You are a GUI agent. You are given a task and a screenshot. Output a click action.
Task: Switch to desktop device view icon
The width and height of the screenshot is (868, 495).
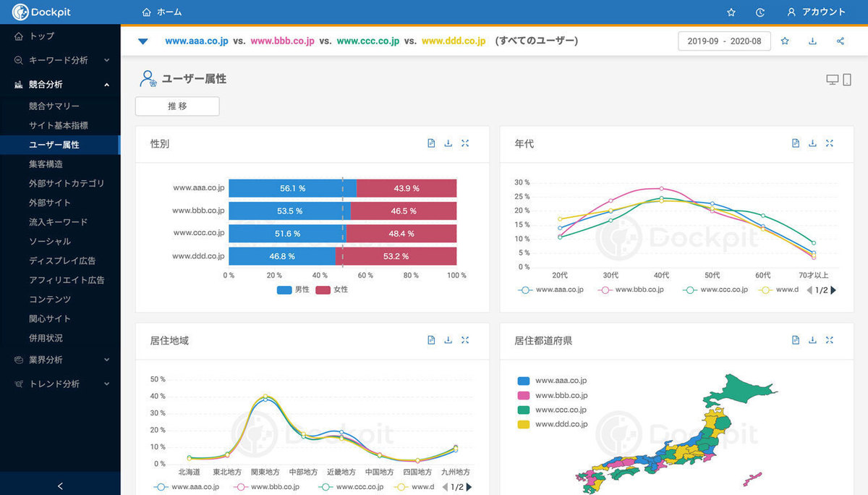coord(833,80)
